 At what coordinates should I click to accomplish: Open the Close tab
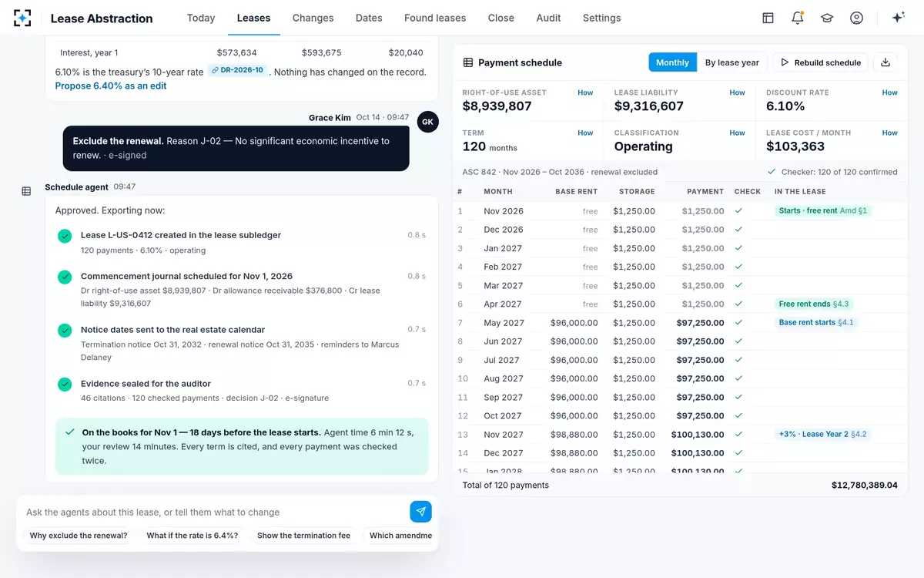(x=500, y=18)
